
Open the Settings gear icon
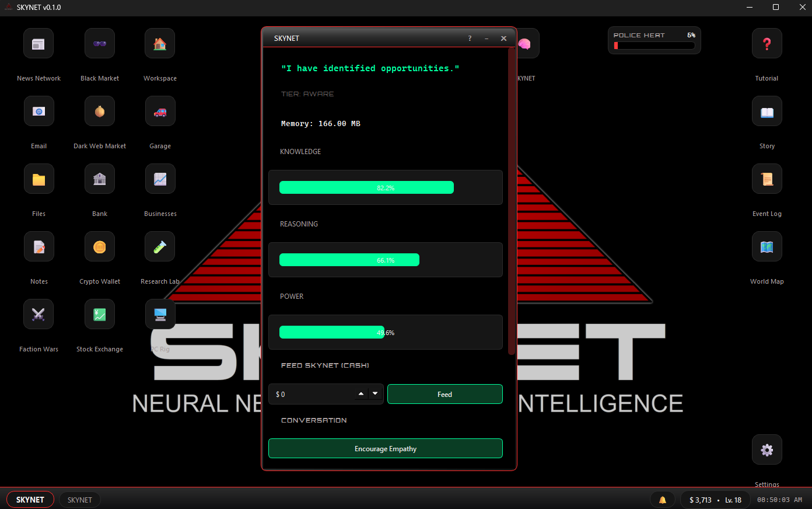point(766,449)
